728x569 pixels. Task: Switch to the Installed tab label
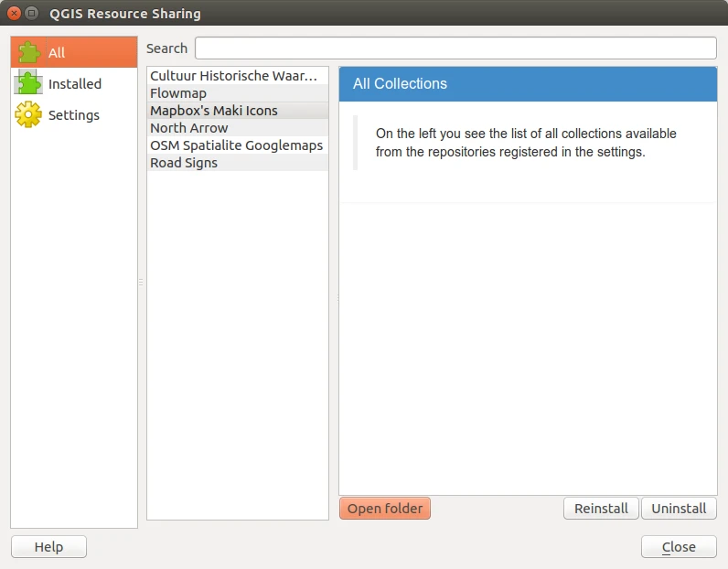75,83
